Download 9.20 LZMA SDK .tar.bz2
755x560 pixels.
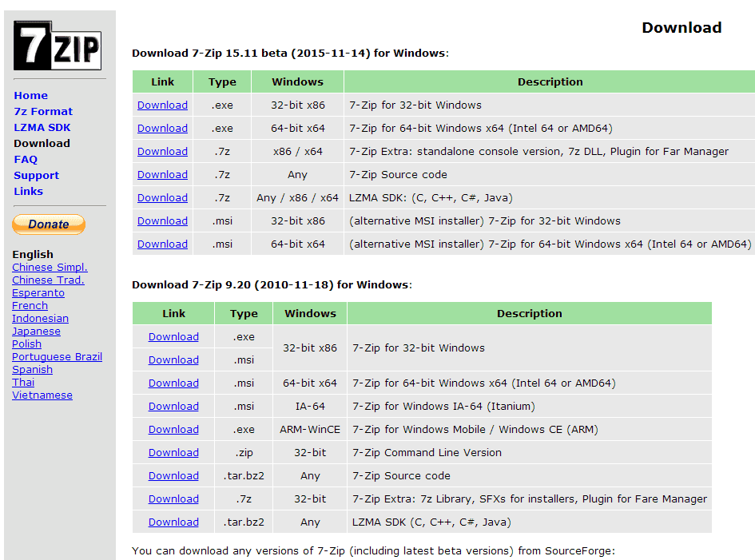(174, 522)
